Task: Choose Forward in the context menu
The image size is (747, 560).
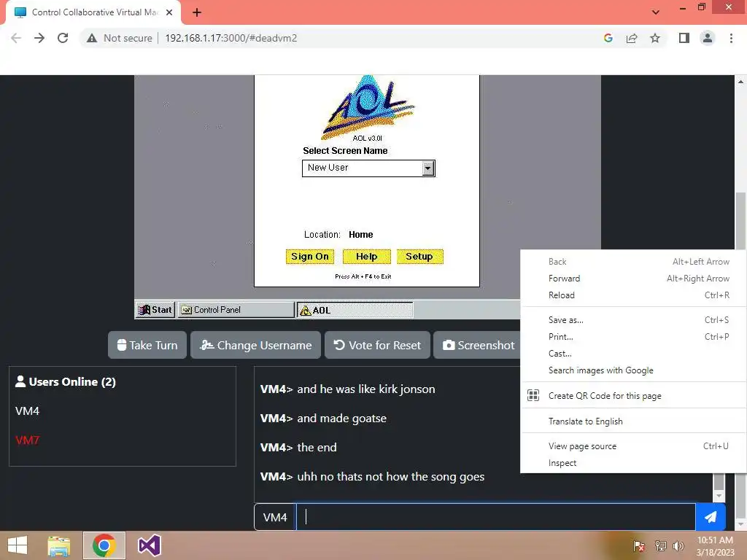Action: point(634,278)
